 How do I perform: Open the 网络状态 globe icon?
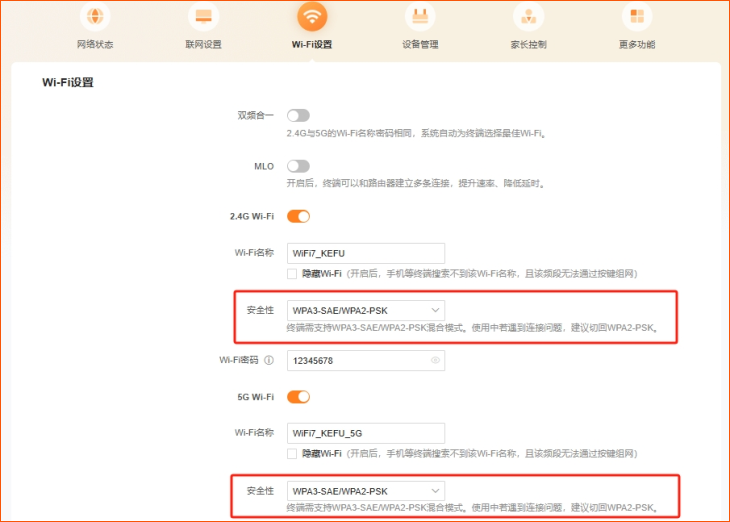click(x=95, y=16)
